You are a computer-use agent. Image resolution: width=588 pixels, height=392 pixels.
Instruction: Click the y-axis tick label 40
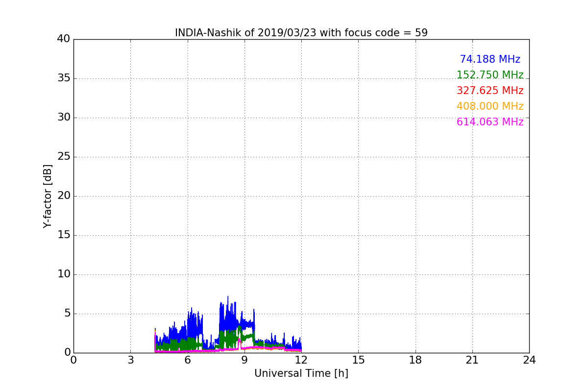click(x=63, y=39)
